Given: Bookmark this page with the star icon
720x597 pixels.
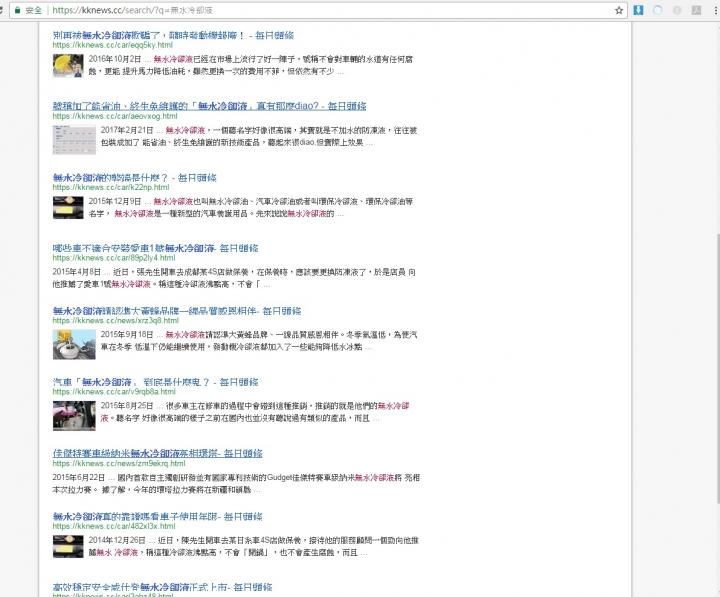Looking at the screenshot, I should [x=619, y=10].
